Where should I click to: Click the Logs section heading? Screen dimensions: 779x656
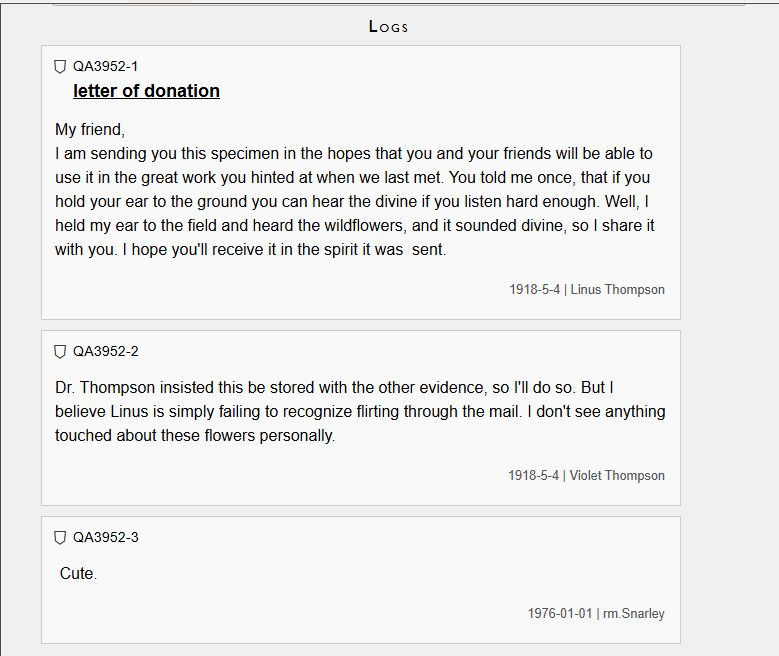388,27
